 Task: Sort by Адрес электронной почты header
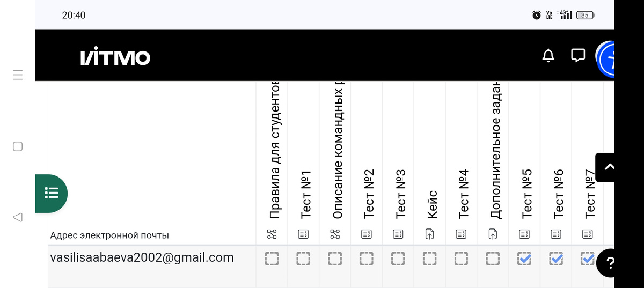pyautogui.click(x=109, y=235)
